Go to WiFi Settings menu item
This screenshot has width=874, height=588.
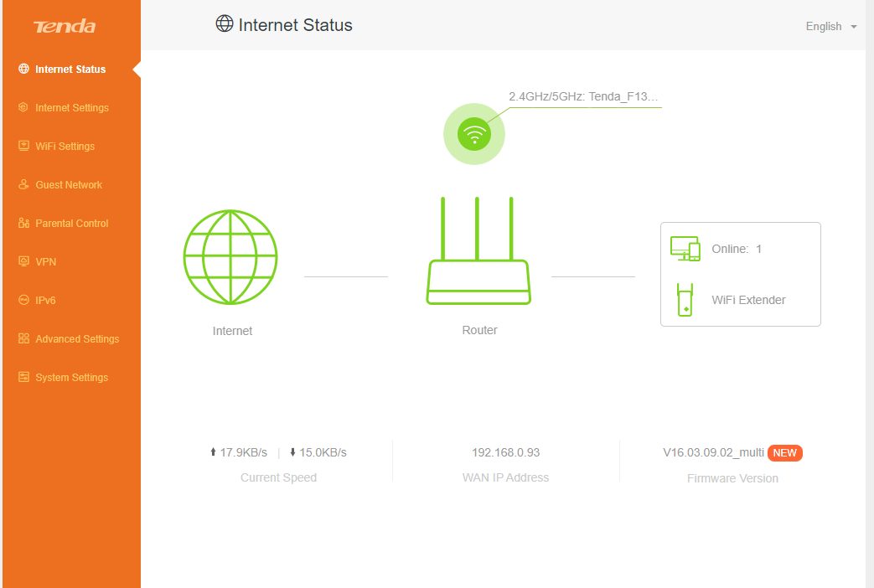[65, 146]
